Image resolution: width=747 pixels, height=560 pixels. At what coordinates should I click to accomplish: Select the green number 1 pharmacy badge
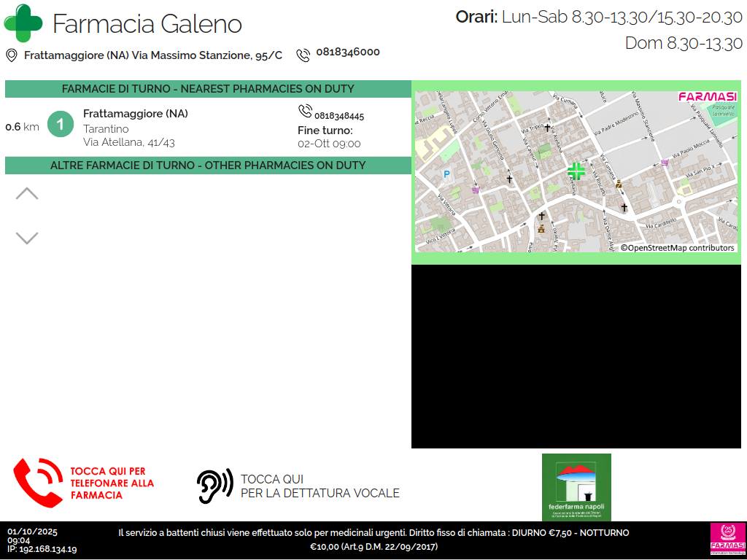[61, 124]
